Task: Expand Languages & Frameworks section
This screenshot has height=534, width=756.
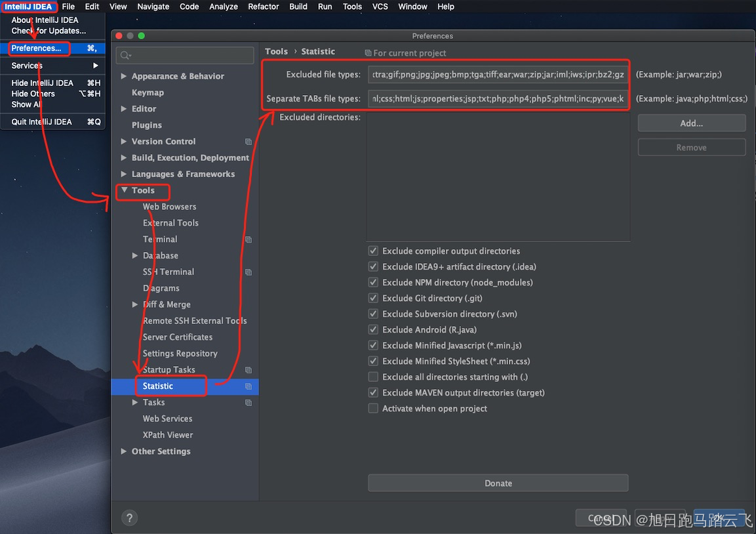Action: [x=123, y=174]
